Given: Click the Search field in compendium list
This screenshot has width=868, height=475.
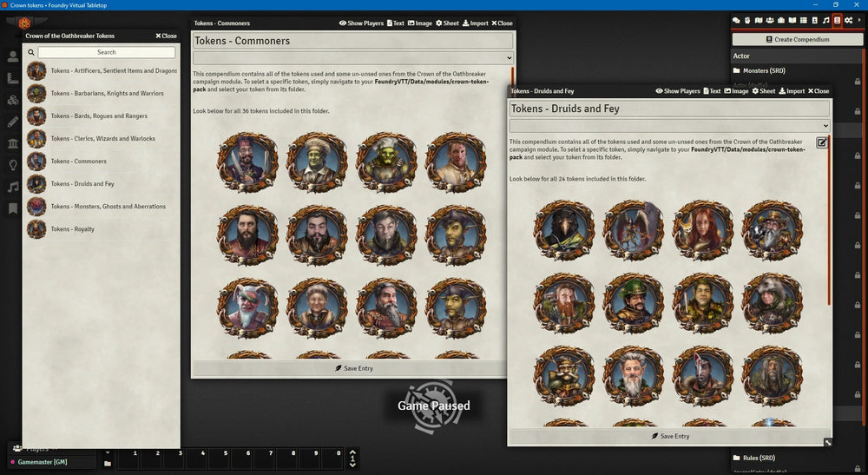Looking at the screenshot, I should tap(107, 52).
